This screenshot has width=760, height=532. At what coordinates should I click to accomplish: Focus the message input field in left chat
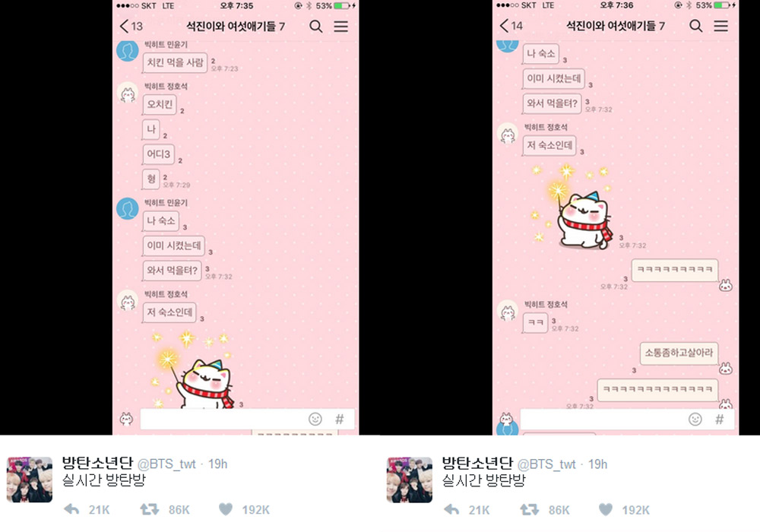pos(223,419)
